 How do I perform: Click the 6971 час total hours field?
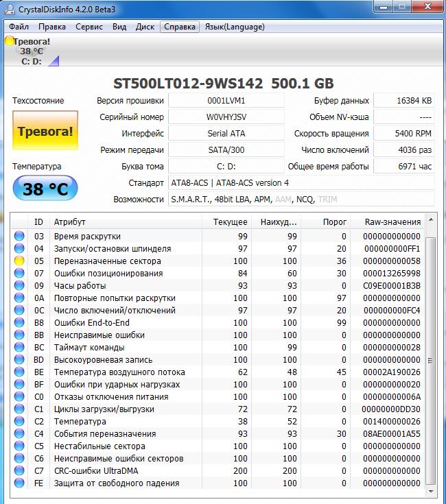404,166
